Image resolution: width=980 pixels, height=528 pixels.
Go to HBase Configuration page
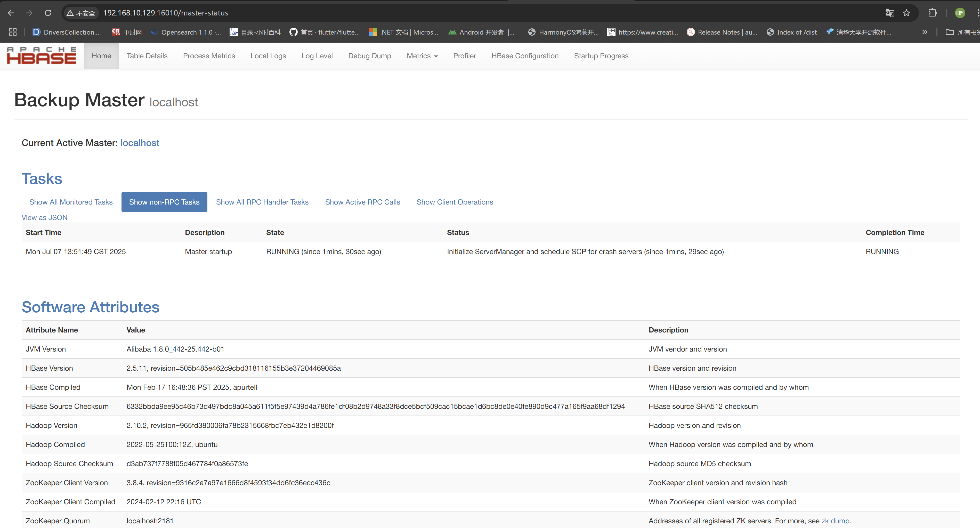point(525,56)
